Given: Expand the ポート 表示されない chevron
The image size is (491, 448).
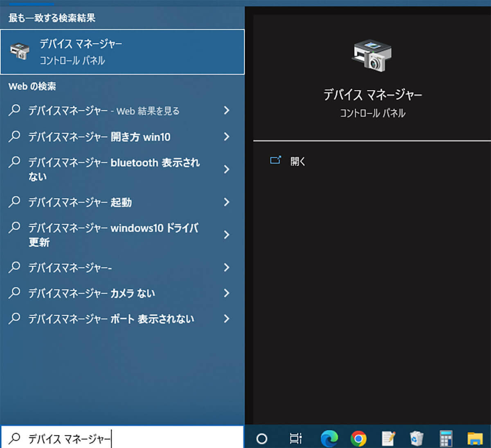Looking at the screenshot, I should pyautogui.click(x=226, y=318).
